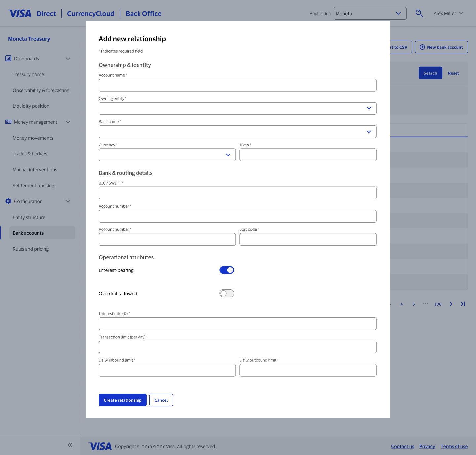476x455 pixels.
Task: Click plus icon on New bank account button
Action: [422, 47]
